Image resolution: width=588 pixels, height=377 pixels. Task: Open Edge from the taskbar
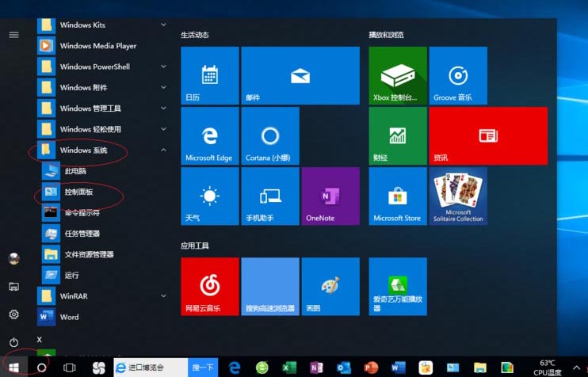coord(235,367)
